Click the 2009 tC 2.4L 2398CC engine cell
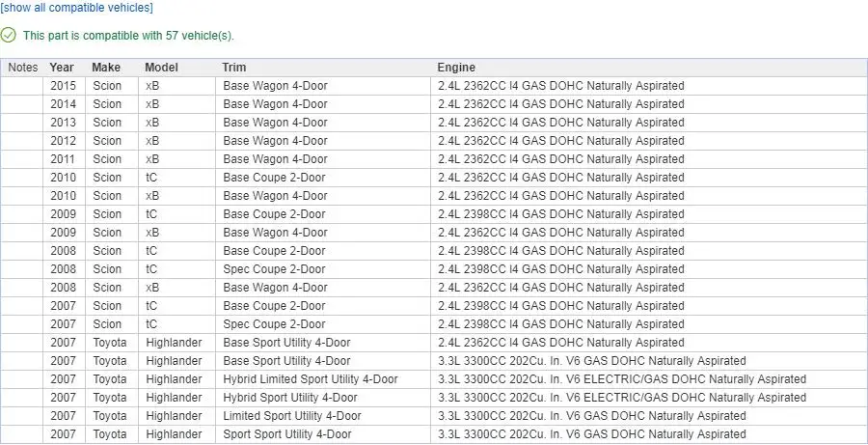This screenshot has width=868, height=445. [x=649, y=214]
